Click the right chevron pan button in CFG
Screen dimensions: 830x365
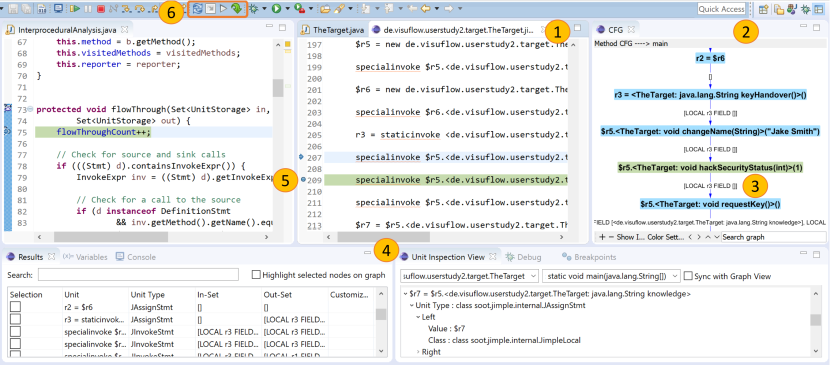(x=700, y=237)
